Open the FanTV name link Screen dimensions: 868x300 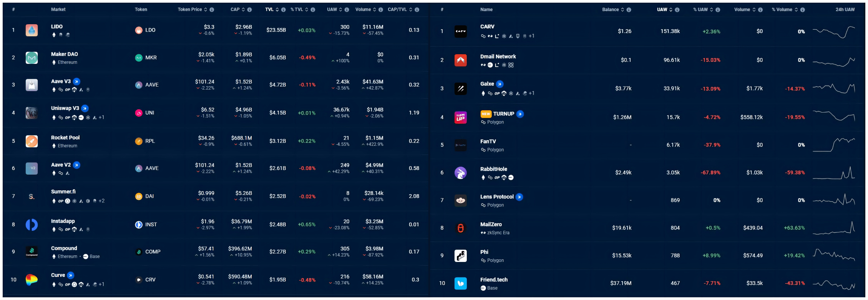coord(488,142)
